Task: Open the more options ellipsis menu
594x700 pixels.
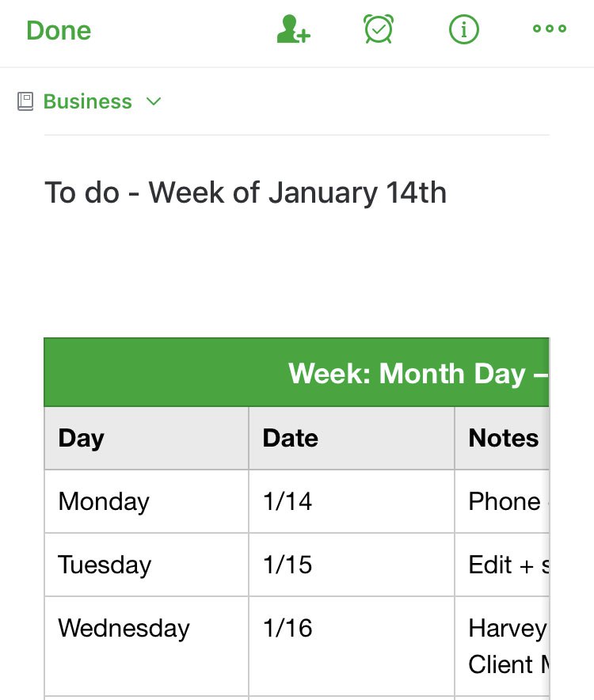Action: coord(549,29)
